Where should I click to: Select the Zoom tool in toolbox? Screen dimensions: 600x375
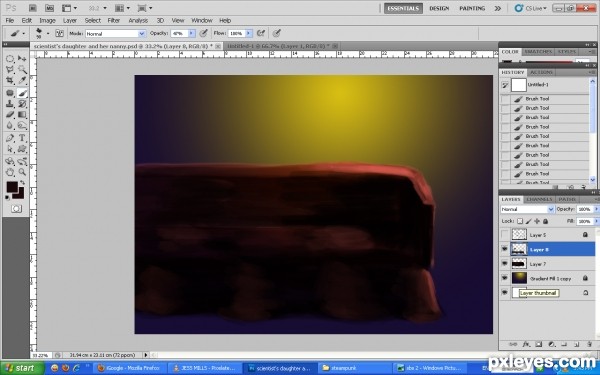point(22,172)
